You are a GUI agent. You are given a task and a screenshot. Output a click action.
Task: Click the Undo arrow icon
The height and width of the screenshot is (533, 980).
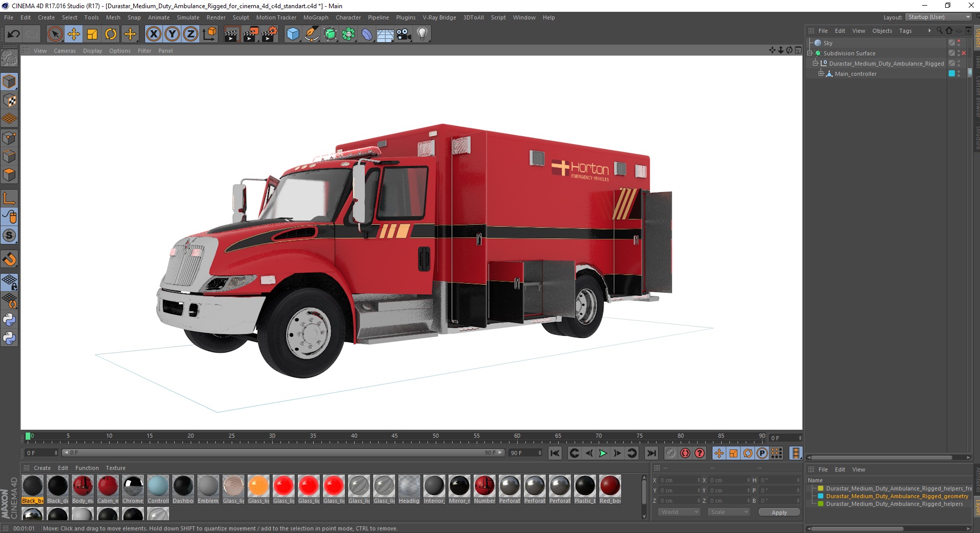click(x=14, y=34)
